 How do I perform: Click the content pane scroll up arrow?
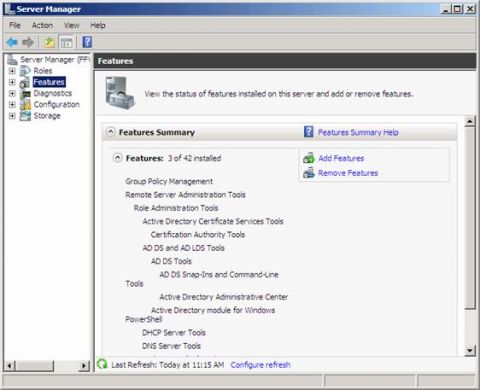pyautogui.click(x=470, y=121)
